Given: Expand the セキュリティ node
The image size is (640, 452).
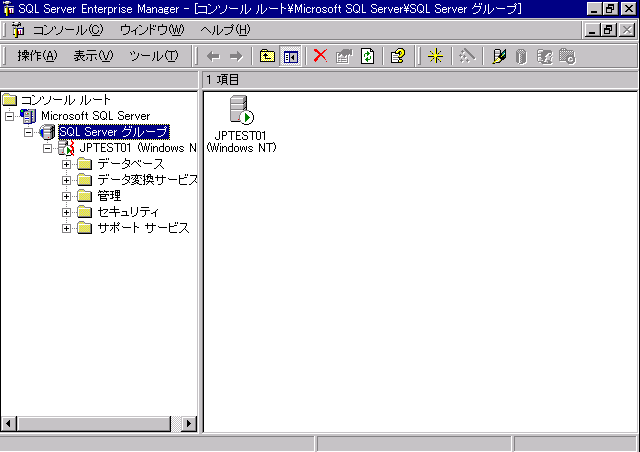Looking at the screenshot, I should coord(66,212).
